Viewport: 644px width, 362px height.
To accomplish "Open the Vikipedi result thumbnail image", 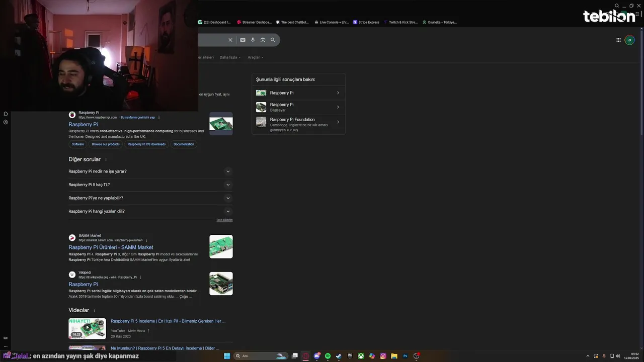I will point(221,284).
